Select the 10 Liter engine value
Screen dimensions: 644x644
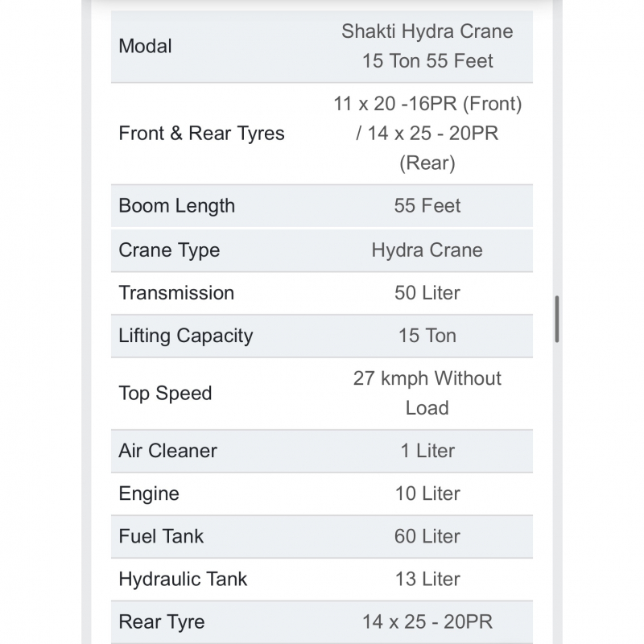click(427, 493)
